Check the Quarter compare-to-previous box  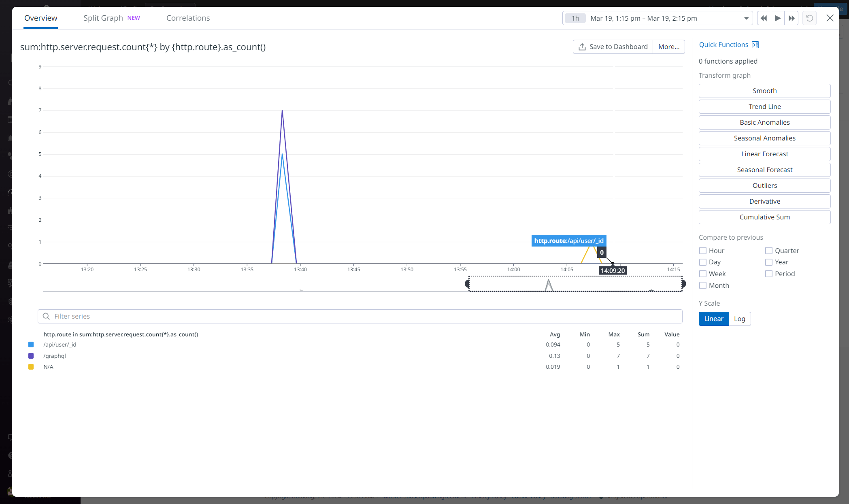tap(768, 250)
